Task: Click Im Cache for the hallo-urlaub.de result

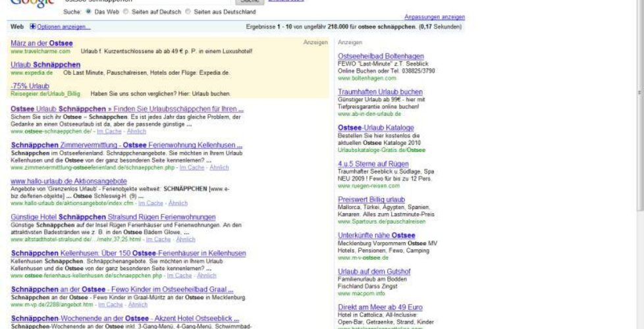Action: pyautogui.click(x=151, y=203)
